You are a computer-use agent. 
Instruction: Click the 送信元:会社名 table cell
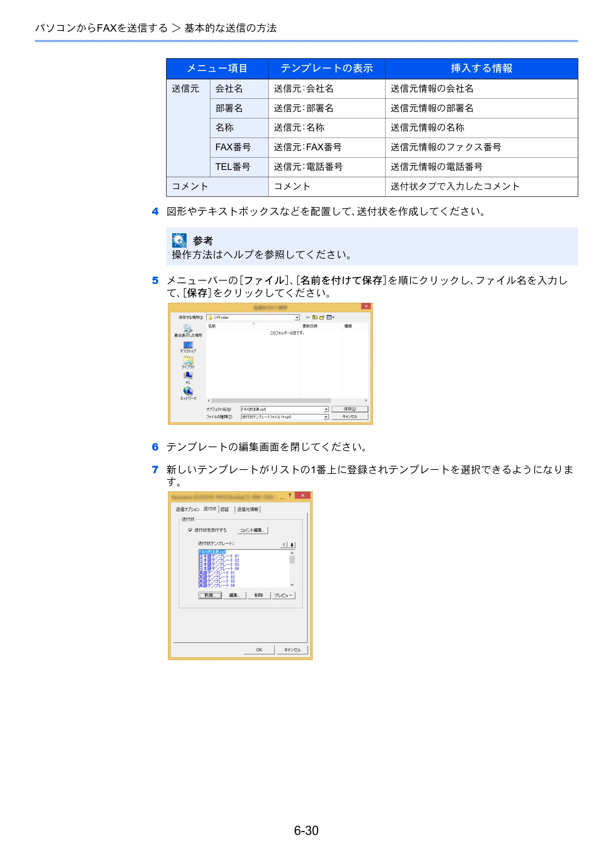pyautogui.click(x=327, y=89)
